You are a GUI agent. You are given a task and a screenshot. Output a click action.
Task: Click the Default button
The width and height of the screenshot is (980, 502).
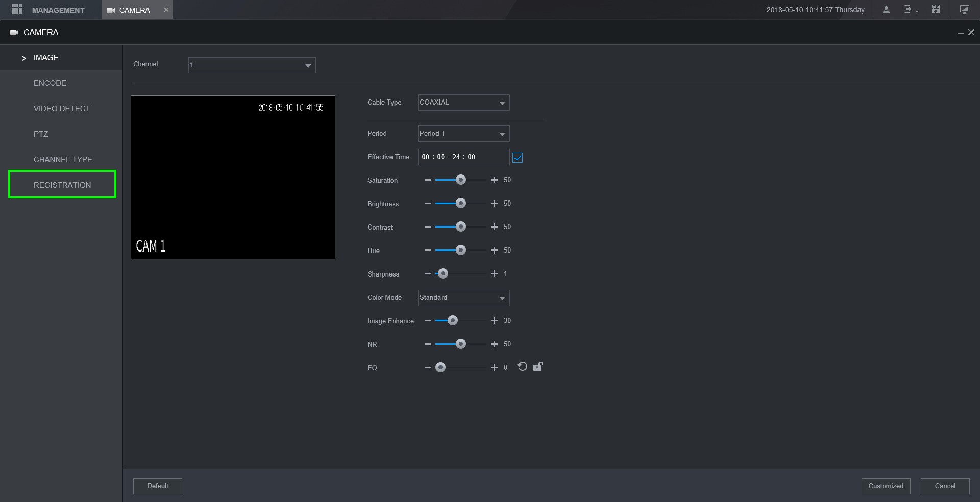pos(157,486)
